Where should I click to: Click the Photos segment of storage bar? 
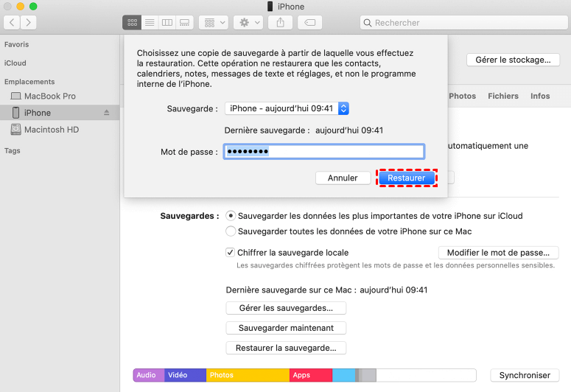click(x=248, y=375)
